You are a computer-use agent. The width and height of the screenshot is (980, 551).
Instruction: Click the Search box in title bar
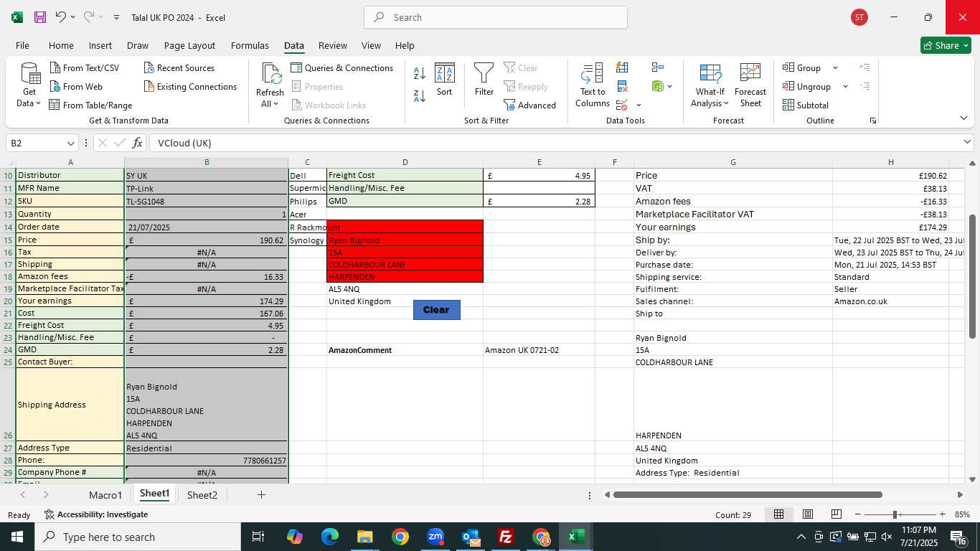[496, 17]
